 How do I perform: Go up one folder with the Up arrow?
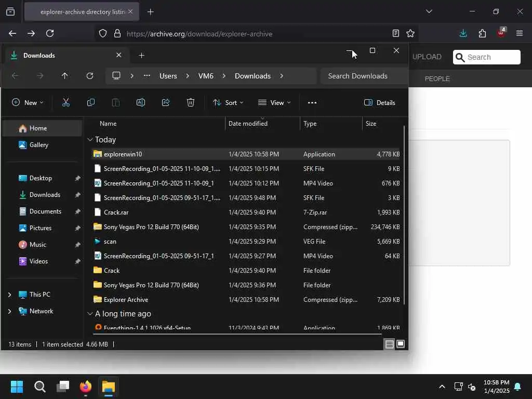pos(64,76)
